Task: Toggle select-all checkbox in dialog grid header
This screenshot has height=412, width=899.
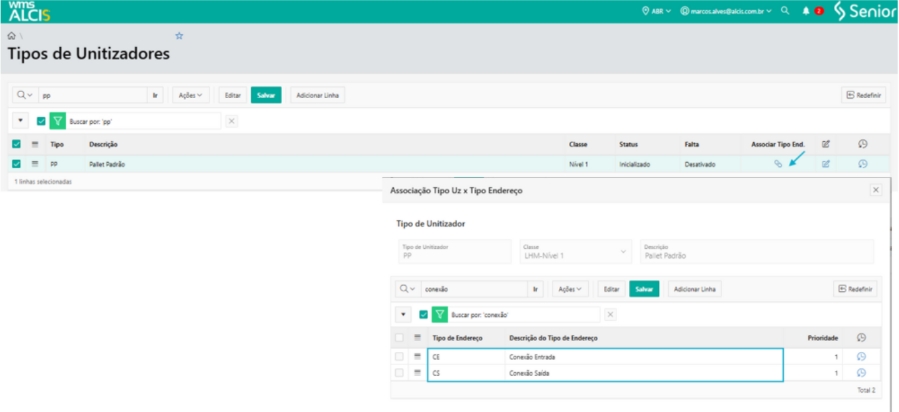Action: [x=399, y=338]
